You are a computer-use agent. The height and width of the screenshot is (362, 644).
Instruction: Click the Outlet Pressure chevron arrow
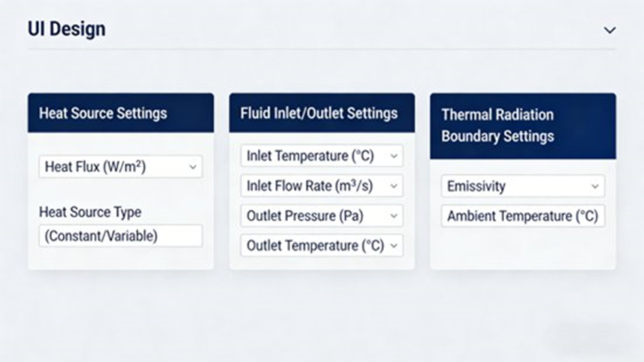click(x=393, y=216)
